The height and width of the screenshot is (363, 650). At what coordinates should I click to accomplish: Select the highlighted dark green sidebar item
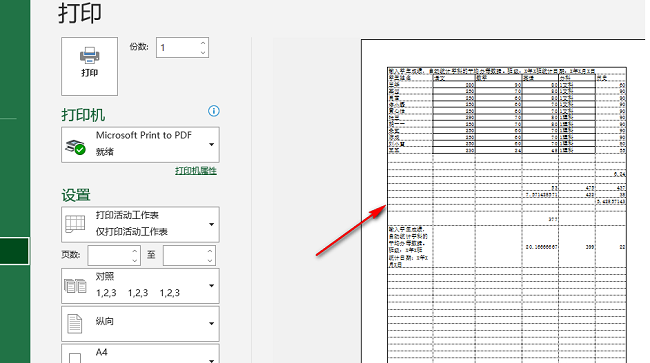pos(15,251)
